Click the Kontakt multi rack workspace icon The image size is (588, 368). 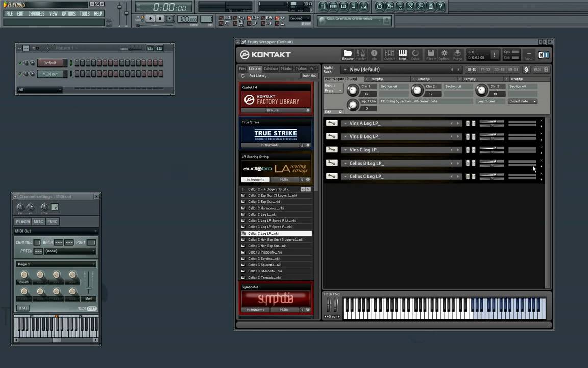click(527, 70)
